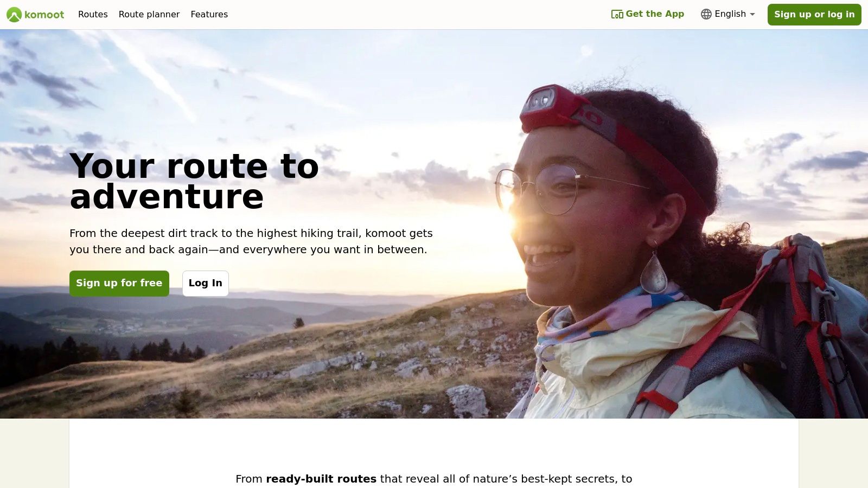Click the Sign up or log in button
The image size is (868, 488).
(814, 15)
